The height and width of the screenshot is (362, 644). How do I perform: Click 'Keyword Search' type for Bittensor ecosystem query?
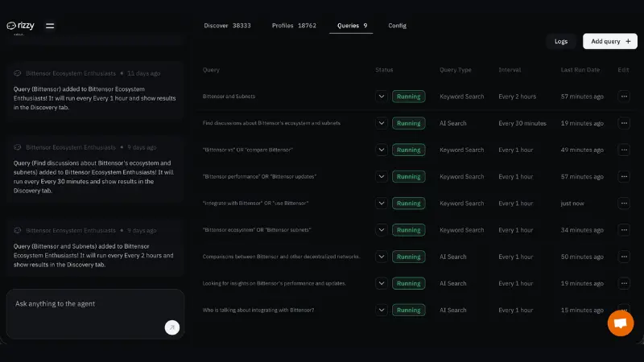tap(461, 230)
